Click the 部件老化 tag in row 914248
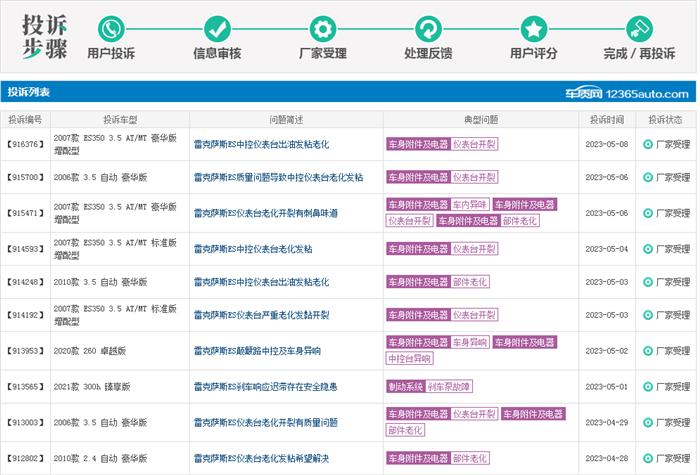 click(x=470, y=282)
